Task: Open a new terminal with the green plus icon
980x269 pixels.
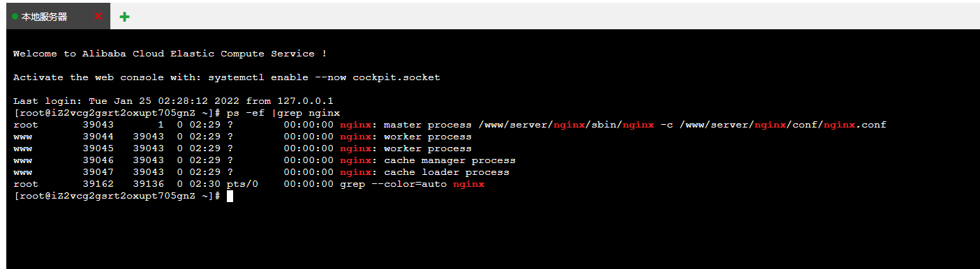Action: pyautogui.click(x=124, y=17)
